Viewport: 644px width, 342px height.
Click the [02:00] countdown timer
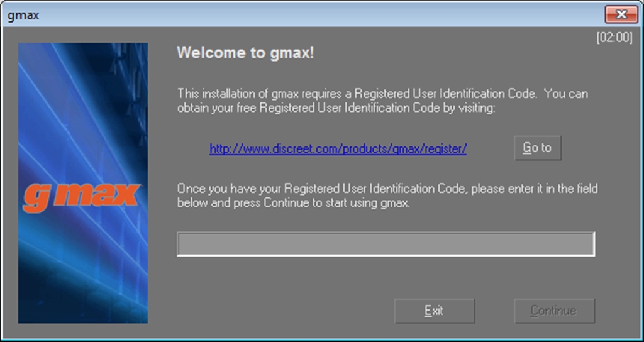tap(614, 38)
